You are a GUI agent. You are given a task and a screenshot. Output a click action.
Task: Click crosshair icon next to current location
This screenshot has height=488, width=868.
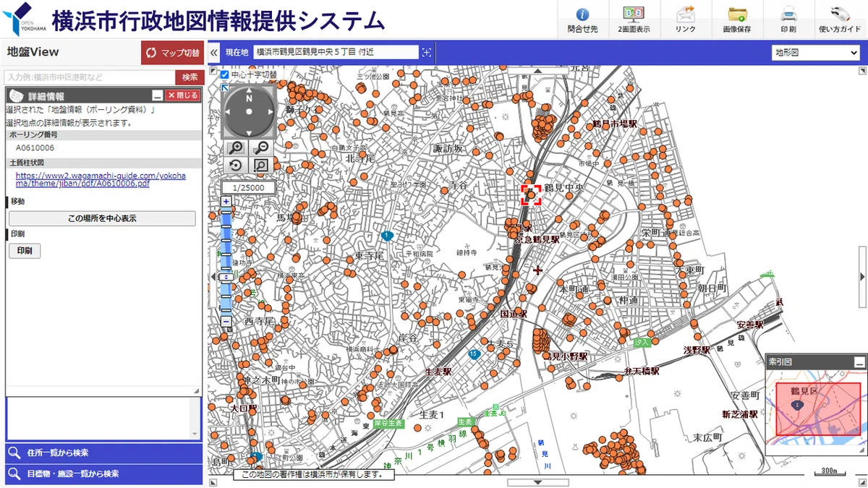point(427,52)
